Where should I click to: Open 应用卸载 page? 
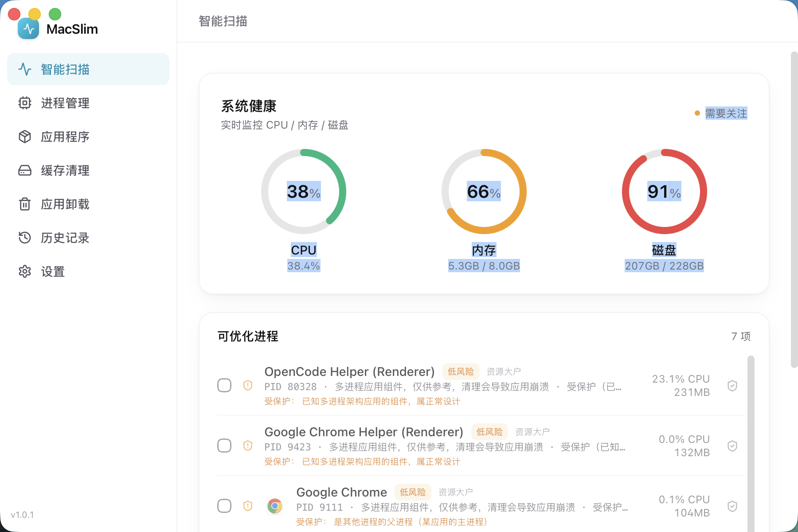click(88, 204)
